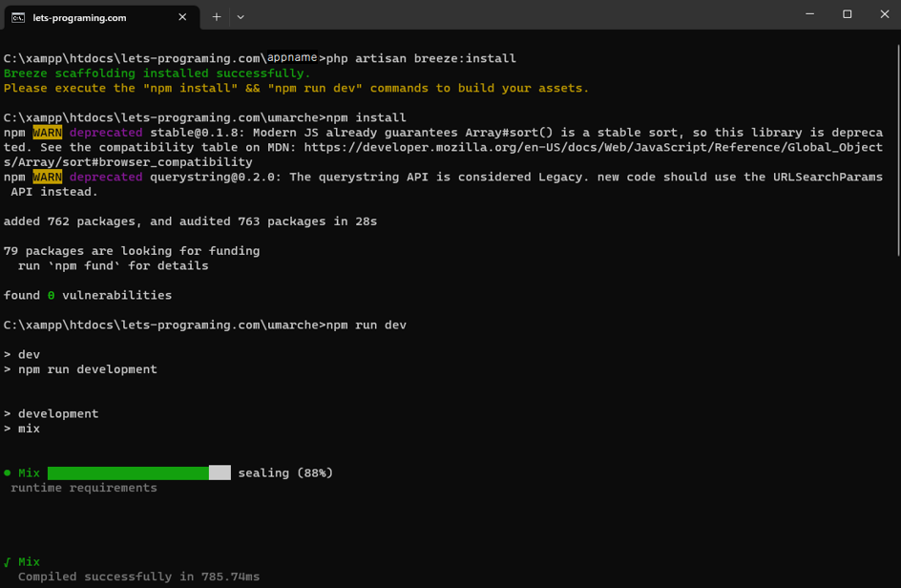Click the vertical scrollbar thumb

[x=896, y=148]
